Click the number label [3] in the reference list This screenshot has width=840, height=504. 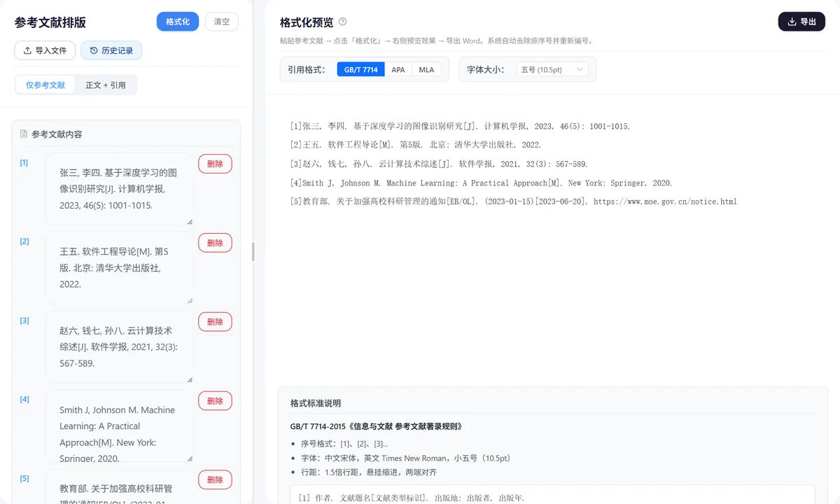24,321
